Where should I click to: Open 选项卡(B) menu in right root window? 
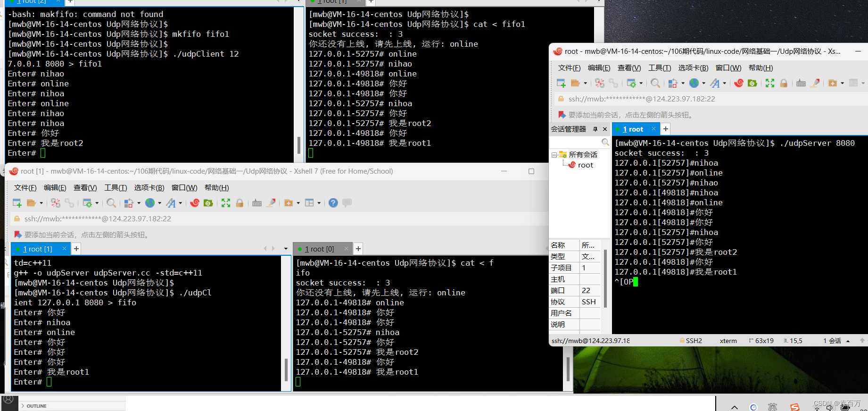pyautogui.click(x=693, y=68)
